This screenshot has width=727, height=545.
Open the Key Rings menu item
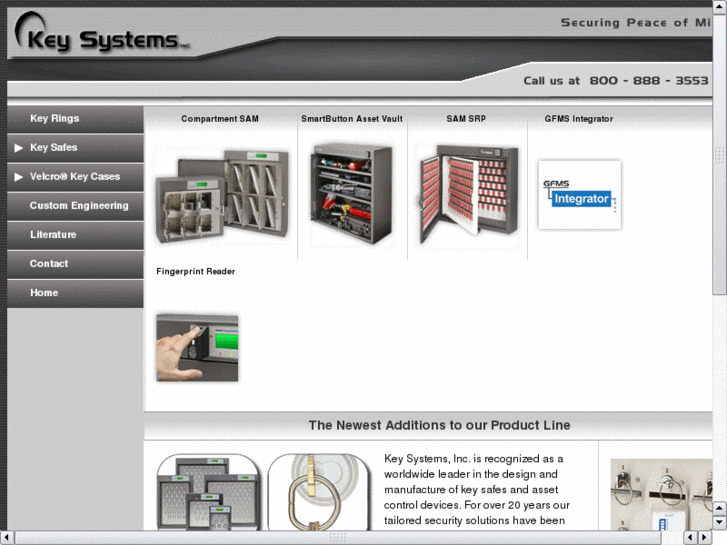(75, 119)
